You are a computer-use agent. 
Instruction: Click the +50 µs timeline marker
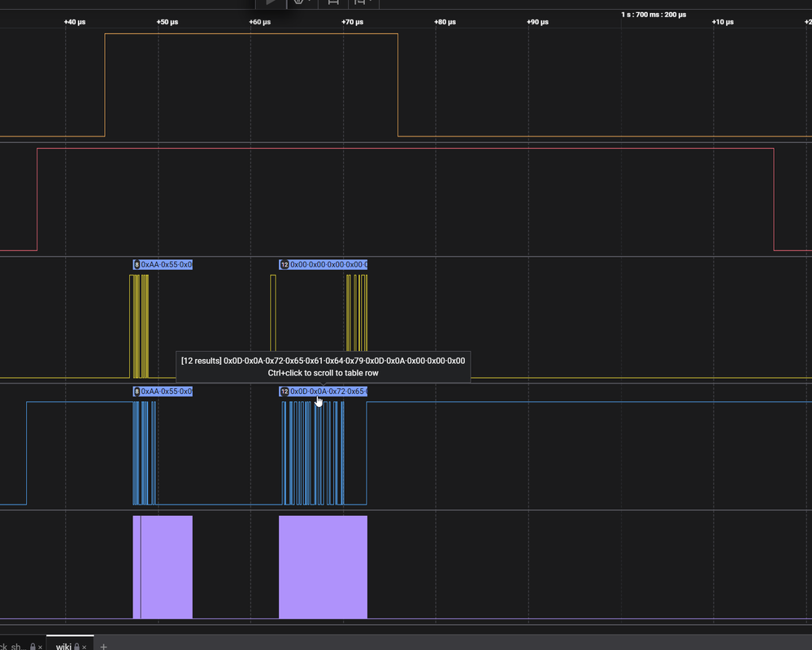(x=167, y=22)
